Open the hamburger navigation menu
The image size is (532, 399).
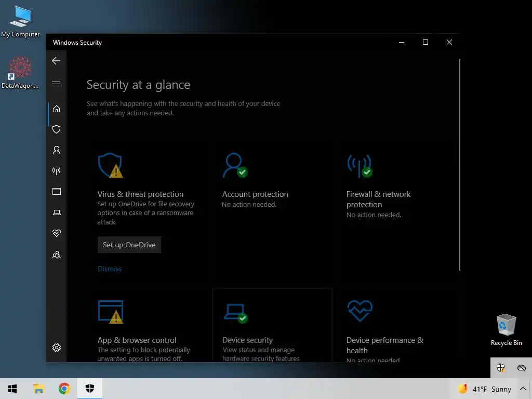tap(56, 84)
